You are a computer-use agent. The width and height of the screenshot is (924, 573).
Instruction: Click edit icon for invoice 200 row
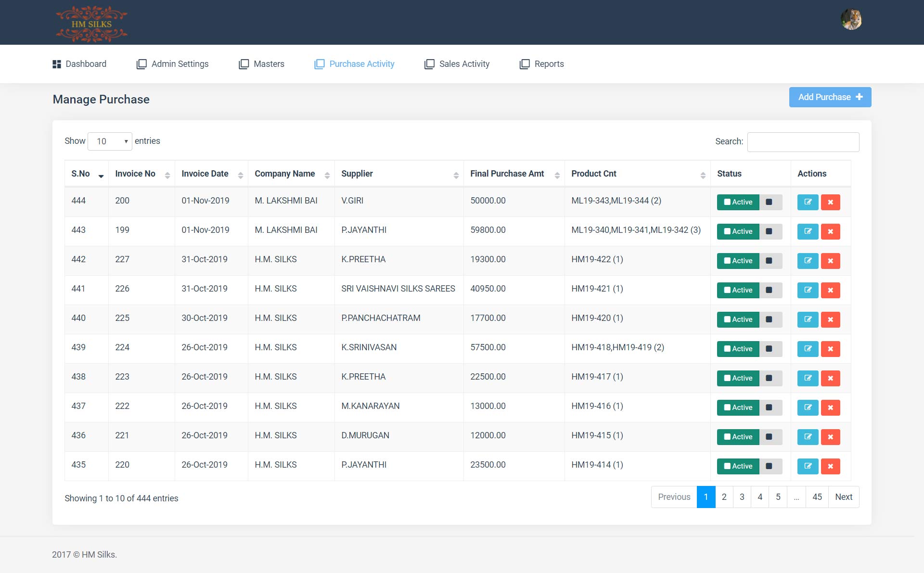(x=808, y=202)
